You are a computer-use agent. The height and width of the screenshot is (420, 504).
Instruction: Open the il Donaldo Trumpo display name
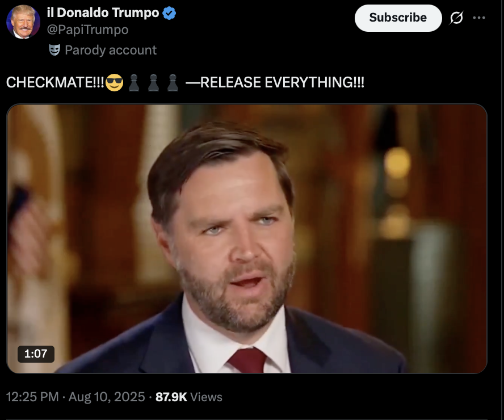(103, 13)
